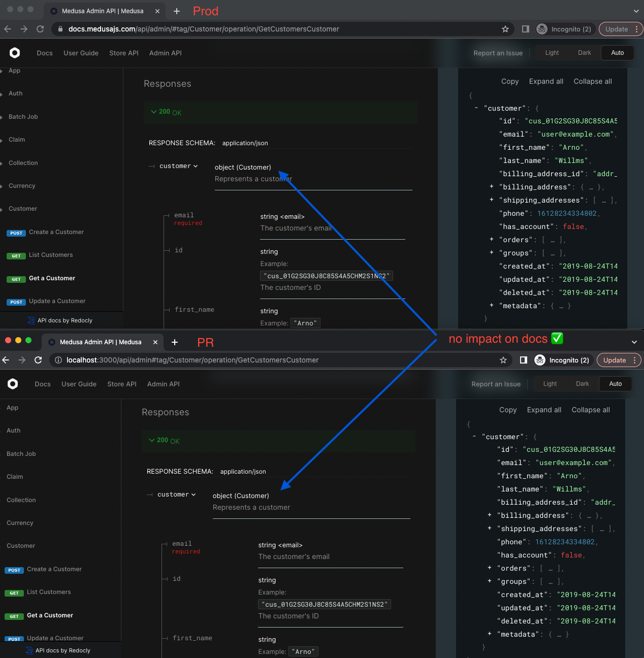Open Admin API in PR window

(x=164, y=384)
